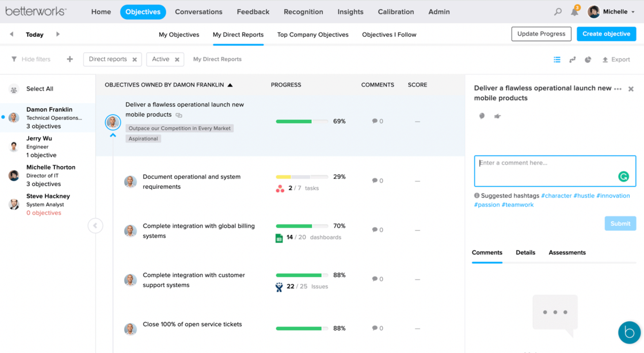Open Recognition in top navigation
This screenshot has height=353, width=644.
[303, 12]
